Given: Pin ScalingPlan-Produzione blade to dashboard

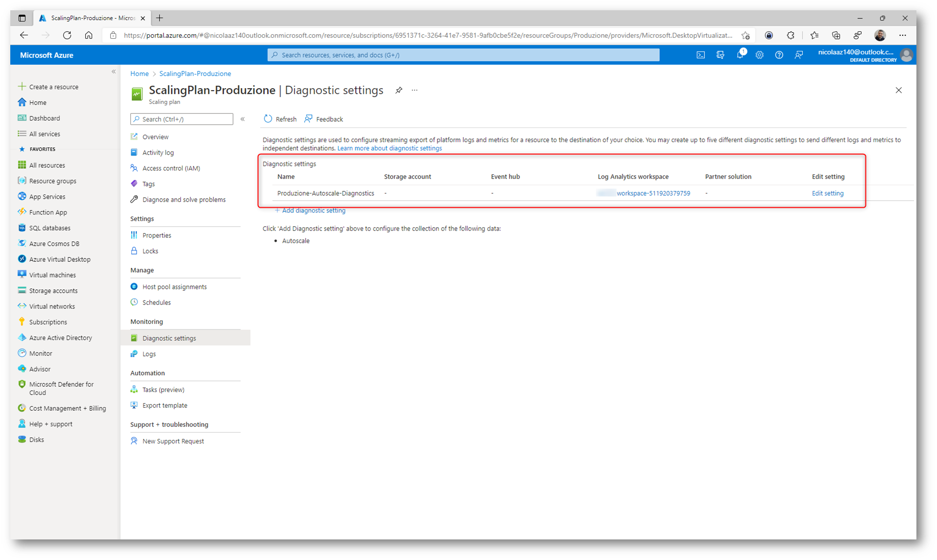Looking at the screenshot, I should pyautogui.click(x=399, y=90).
